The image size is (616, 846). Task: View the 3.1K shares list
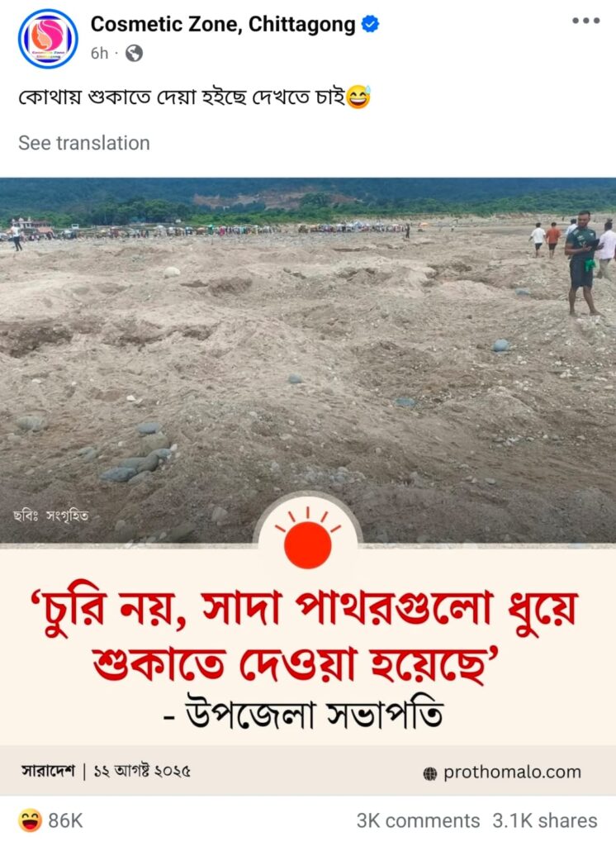click(545, 820)
